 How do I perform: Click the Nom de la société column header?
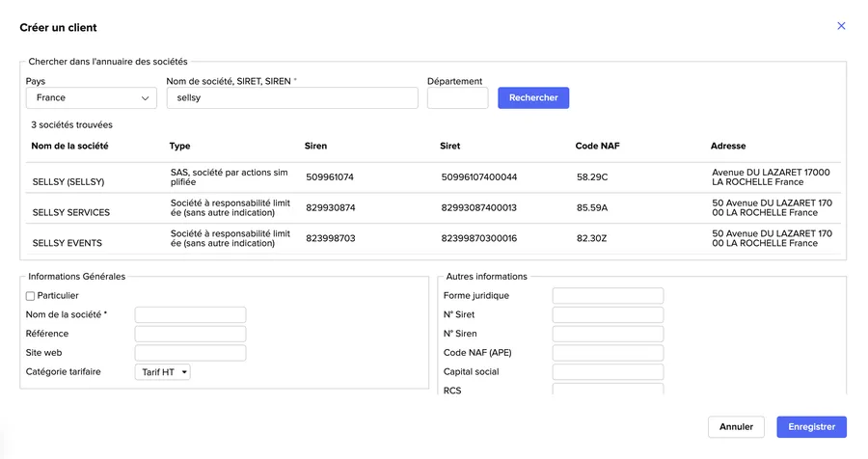tap(69, 147)
